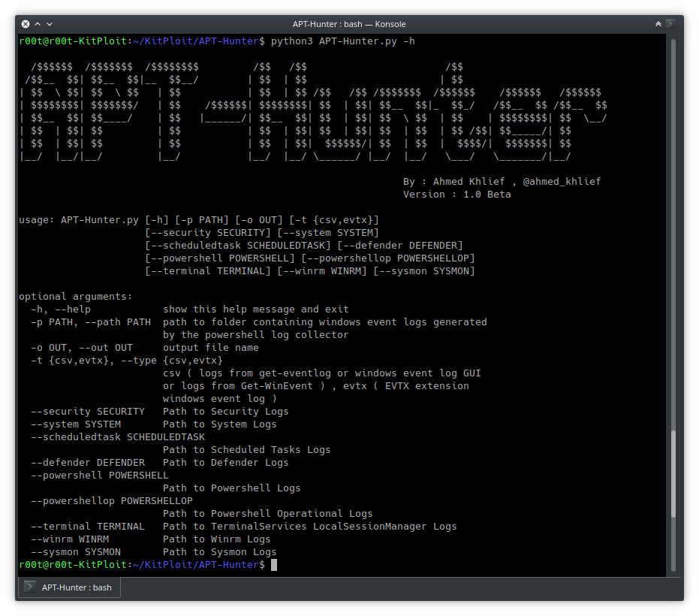
Task: Click the Konsole application icon at top right
Action: point(670,23)
